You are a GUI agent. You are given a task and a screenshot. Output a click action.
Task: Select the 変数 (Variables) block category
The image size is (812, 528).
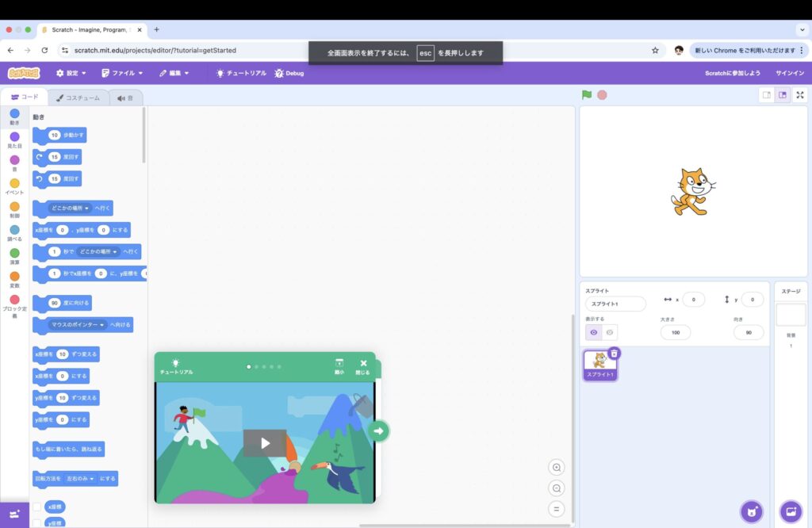click(x=14, y=280)
